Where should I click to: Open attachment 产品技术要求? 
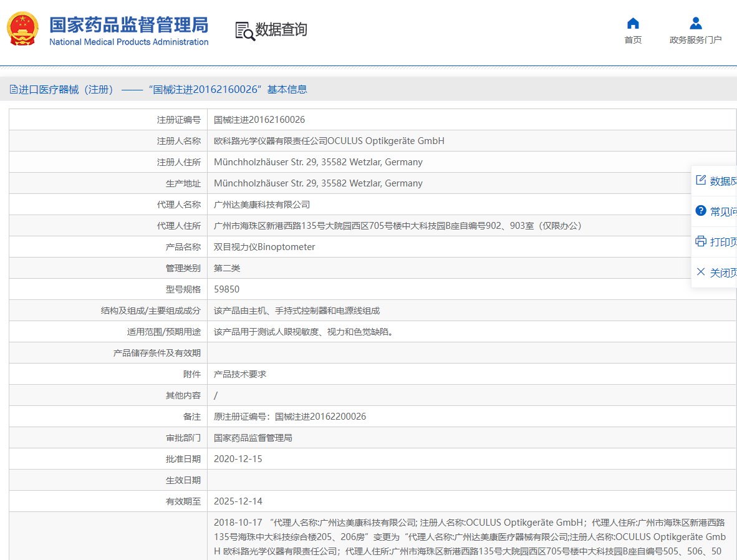click(x=240, y=374)
